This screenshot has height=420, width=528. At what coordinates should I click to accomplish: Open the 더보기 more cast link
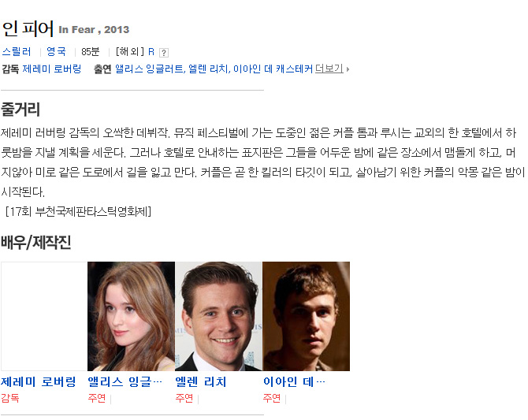[329, 69]
